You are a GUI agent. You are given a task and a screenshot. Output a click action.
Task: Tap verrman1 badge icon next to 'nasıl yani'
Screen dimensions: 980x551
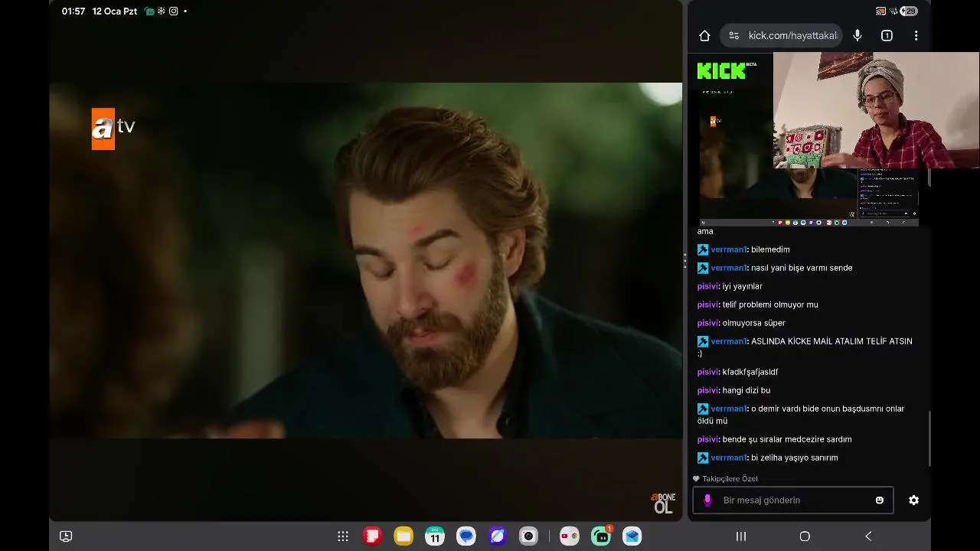click(703, 268)
